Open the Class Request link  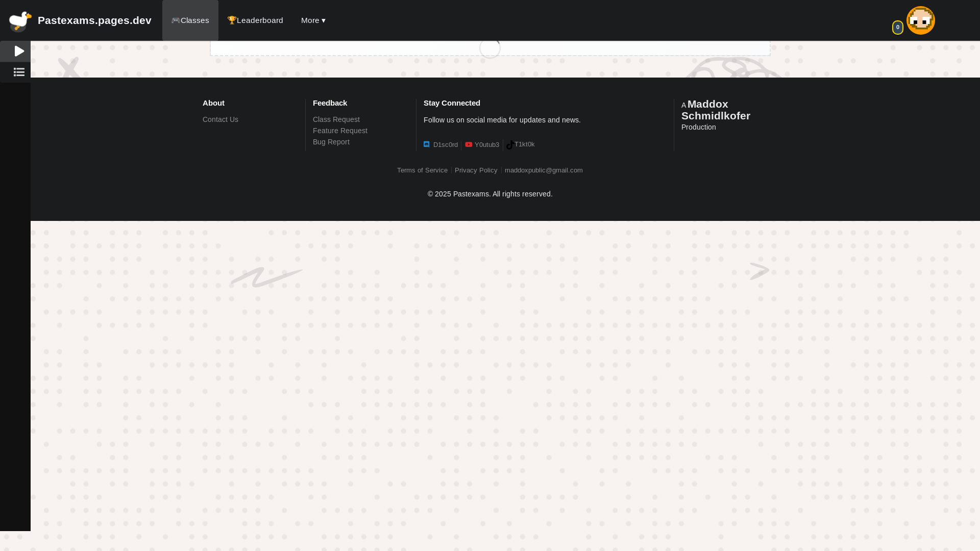[336, 119]
